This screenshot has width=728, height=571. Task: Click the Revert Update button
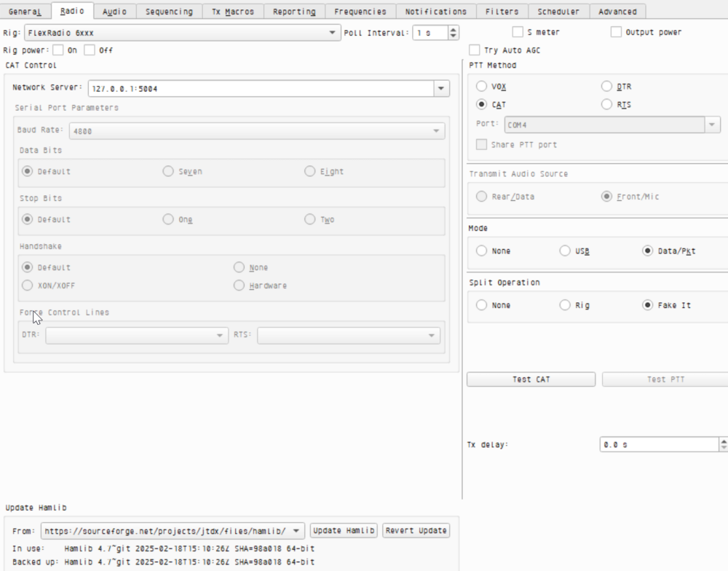pos(416,531)
